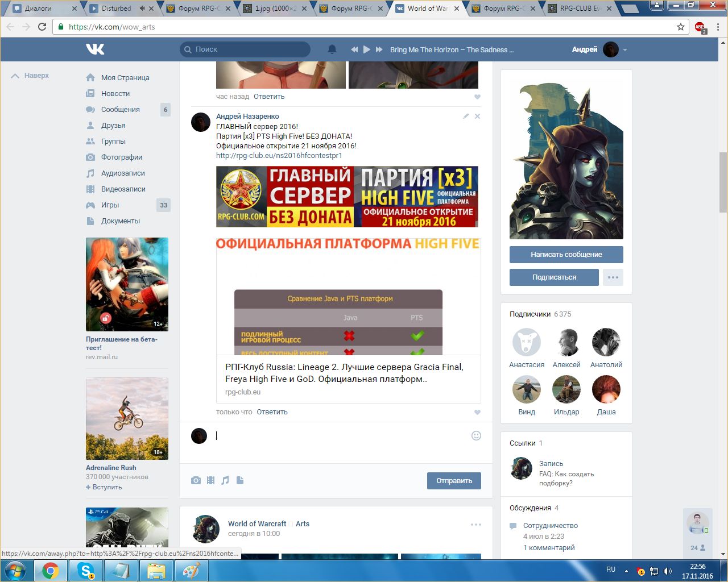The image size is (728, 582).
Task: Switch to RPG-CLUB Ev browser tab
Action: point(580,9)
